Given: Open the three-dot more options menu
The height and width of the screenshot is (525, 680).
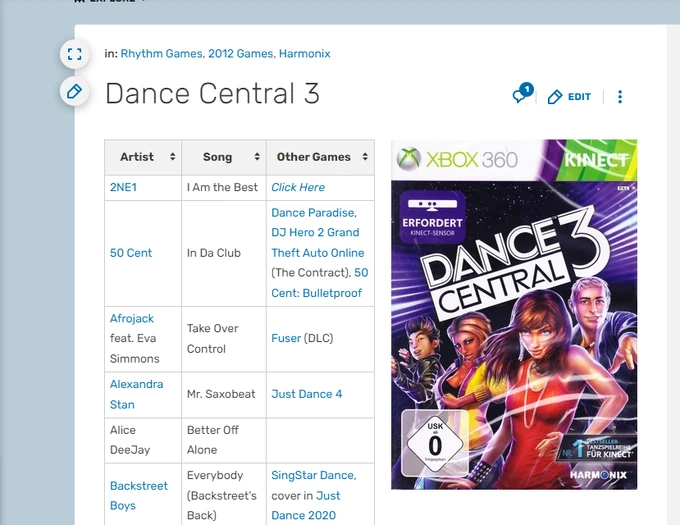Looking at the screenshot, I should (620, 97).
